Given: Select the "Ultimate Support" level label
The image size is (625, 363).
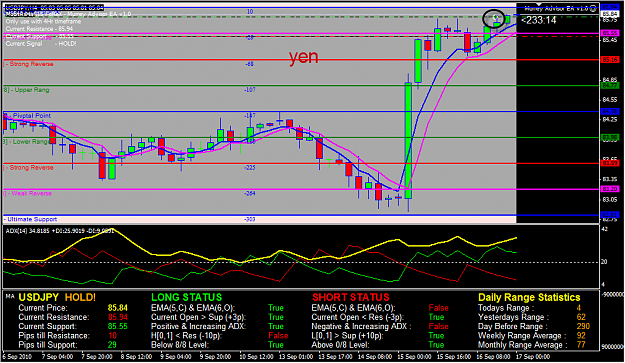Looking at the screenshot, I should tap(32, 220).
